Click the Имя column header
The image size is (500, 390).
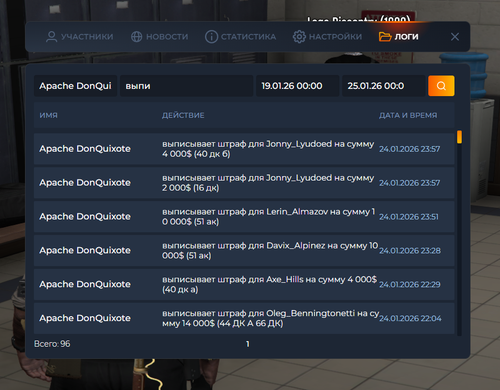click(48, 115)
